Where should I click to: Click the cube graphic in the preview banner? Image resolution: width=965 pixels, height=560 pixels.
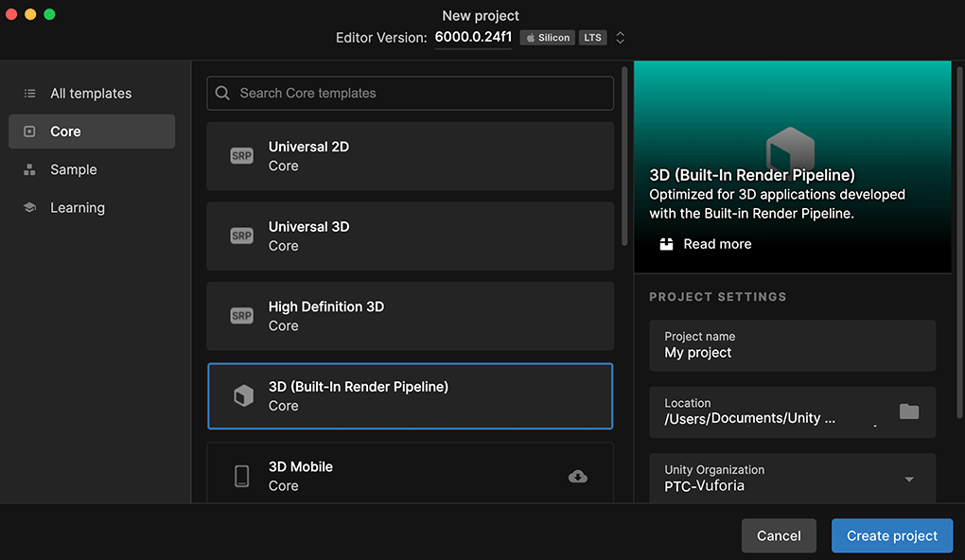790,149
